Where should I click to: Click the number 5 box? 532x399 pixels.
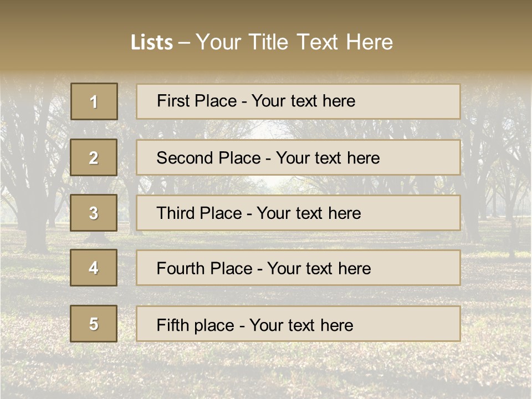pyautogui.click(x=94, y=324)
